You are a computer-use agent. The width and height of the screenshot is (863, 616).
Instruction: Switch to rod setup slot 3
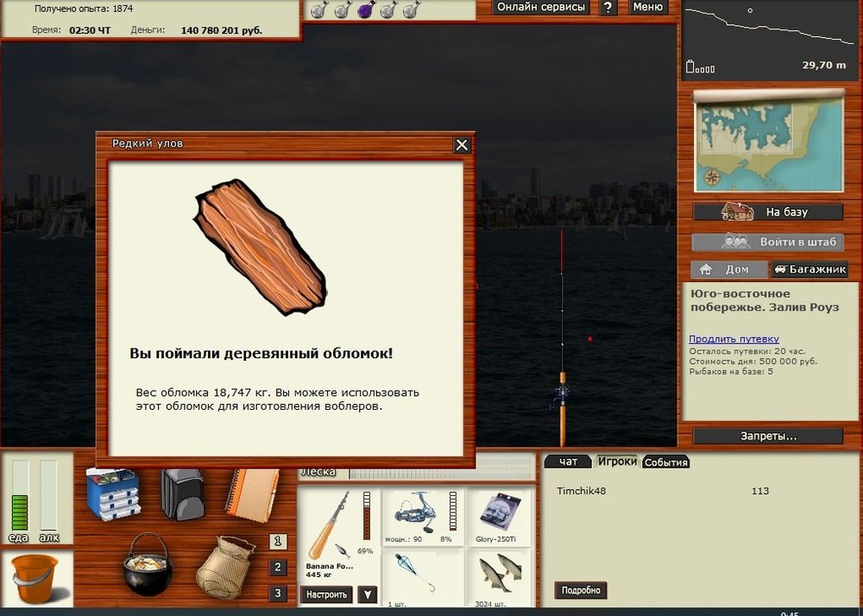tap(278, 594)
